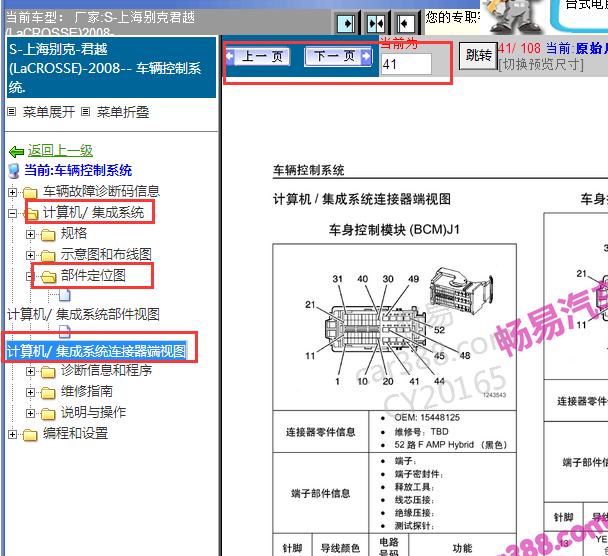
Task: Collapse the 计算机/集成系统 tree node
Action: (x=12, y=213)
